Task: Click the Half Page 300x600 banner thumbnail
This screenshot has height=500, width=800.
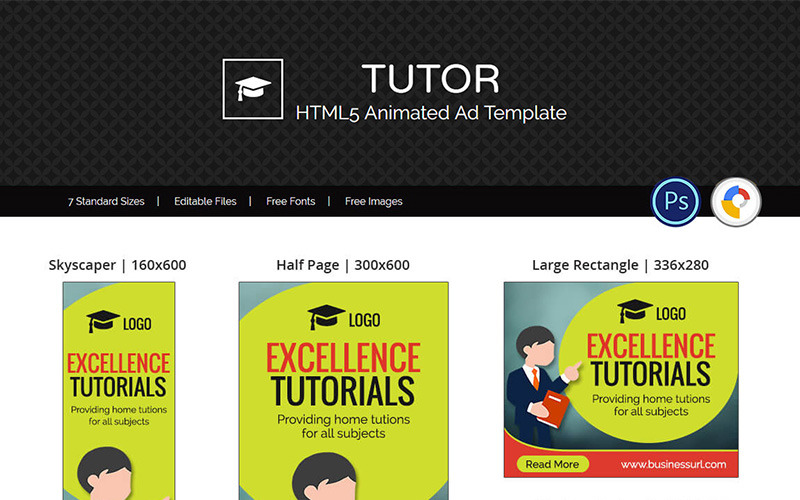Action: pos(343,391)
